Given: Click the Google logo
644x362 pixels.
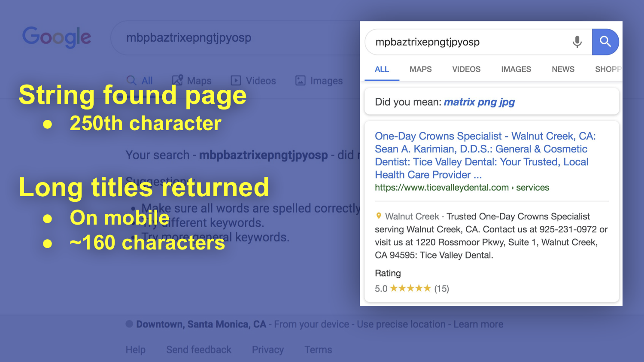Looking at the screenshot, I should 57,37.
